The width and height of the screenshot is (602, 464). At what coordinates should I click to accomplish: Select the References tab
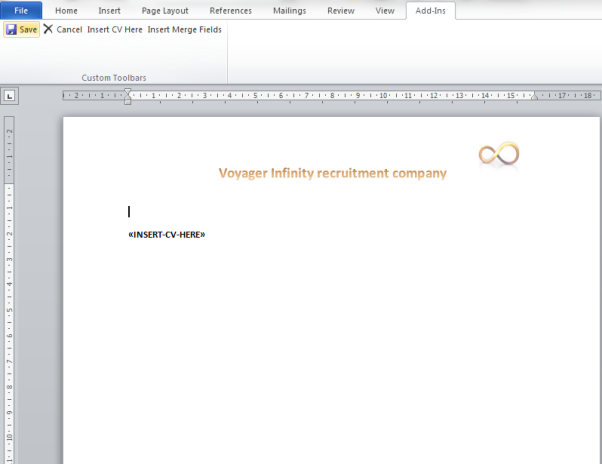tap(230, 10)
